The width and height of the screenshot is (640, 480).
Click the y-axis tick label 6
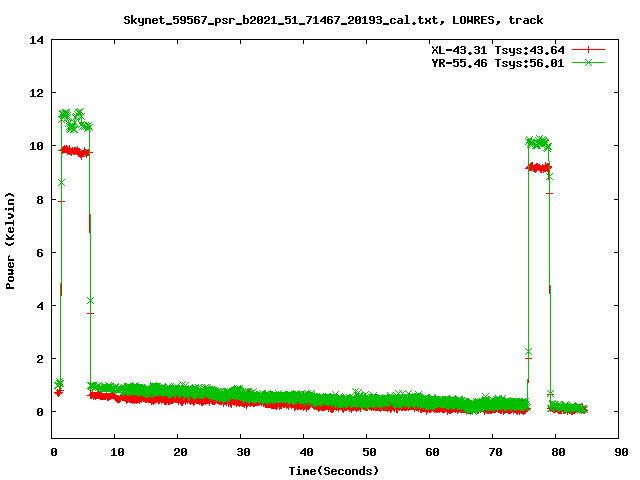40,253
